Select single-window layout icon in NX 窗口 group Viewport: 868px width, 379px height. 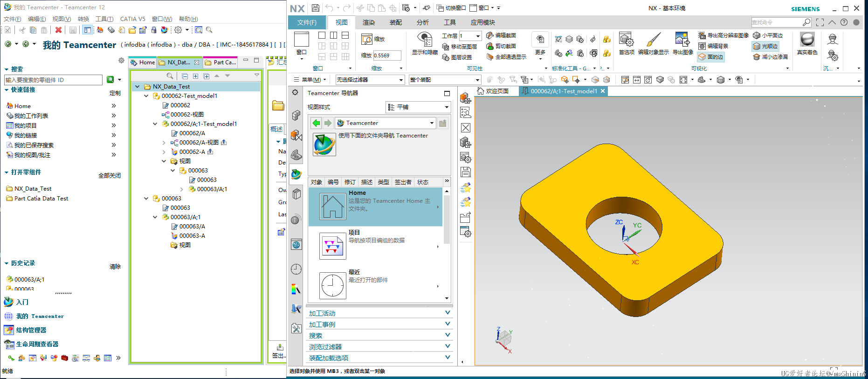point(322,35)
